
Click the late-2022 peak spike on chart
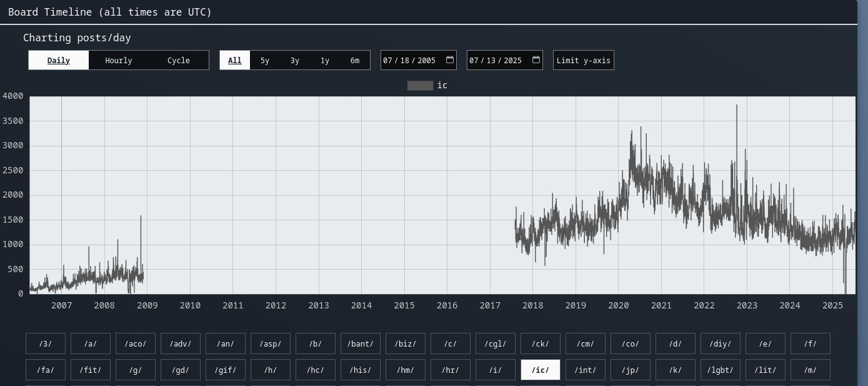(x=737, y=106)
